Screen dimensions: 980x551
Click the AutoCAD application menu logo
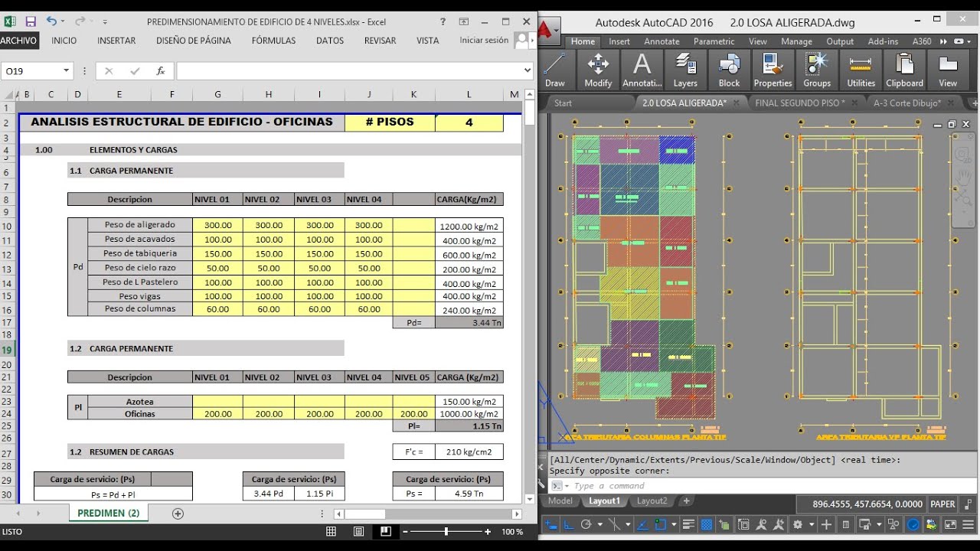[548, 31]
